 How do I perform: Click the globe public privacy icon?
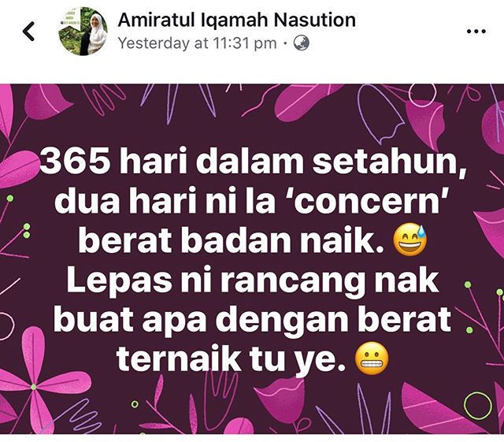coord(302,43)
